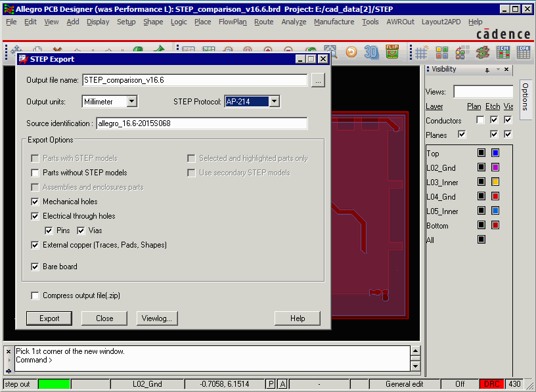The width and height of the screenshot is (536, 392).
Task: Open the Setup menu
Action: (126, 22)
